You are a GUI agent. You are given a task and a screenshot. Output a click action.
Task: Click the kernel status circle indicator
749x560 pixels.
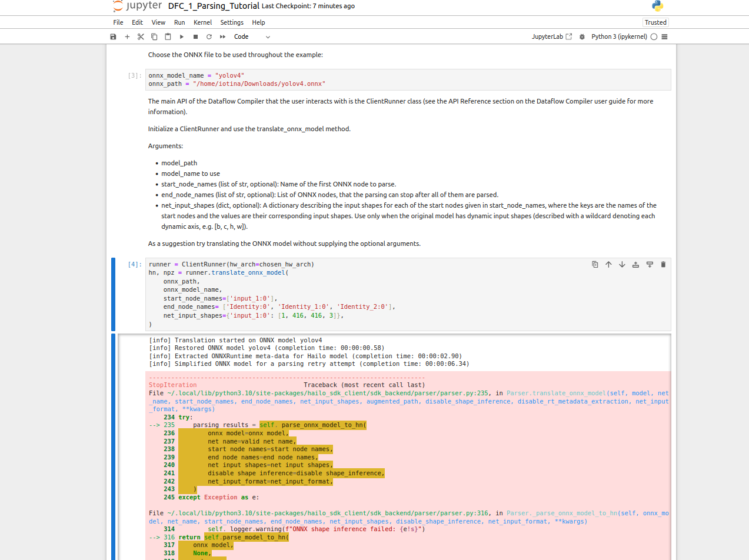[654, 36]
